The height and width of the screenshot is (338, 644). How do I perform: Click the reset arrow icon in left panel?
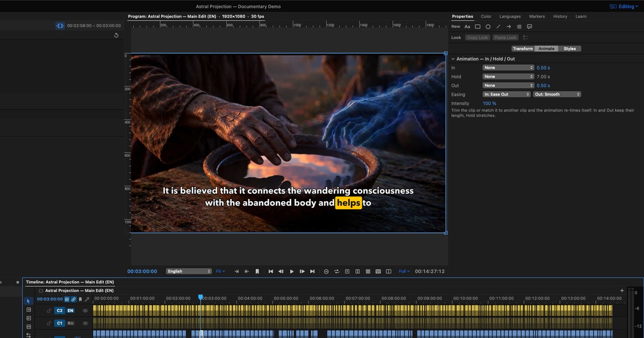point(116,35)
